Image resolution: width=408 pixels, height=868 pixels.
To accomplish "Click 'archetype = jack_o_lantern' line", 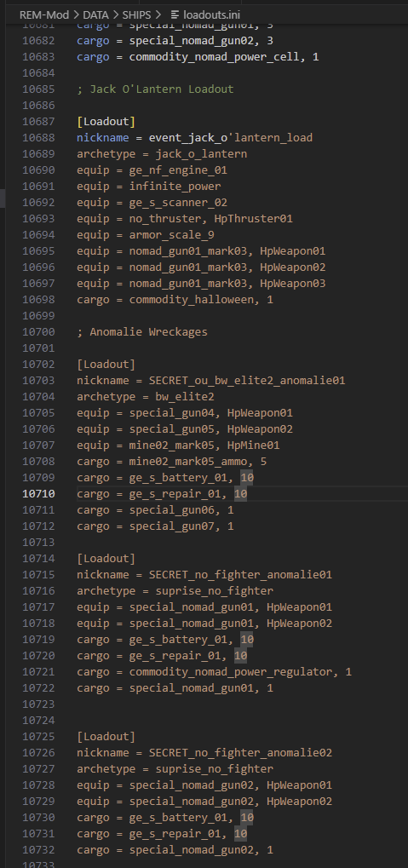I will tap(162, 154).
